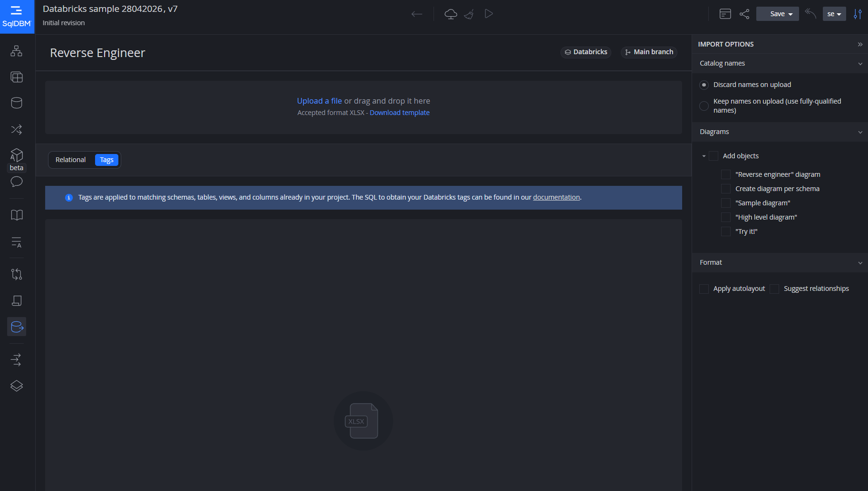Open the text naming conventions icon

coord(17,242)
